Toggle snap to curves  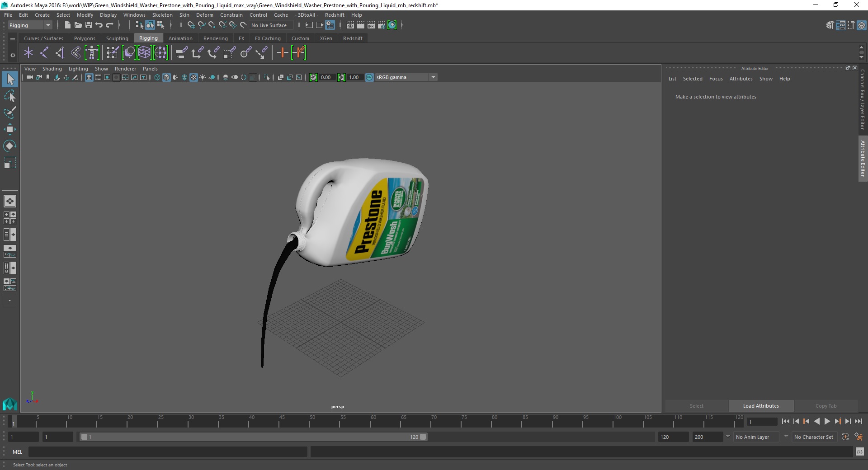tap(202, 25)
